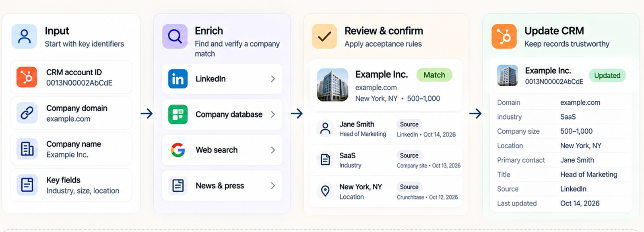Click the Source tag for SaaS Industry
644x232 pixels.
pyautogui.click(x=409, y=155)
